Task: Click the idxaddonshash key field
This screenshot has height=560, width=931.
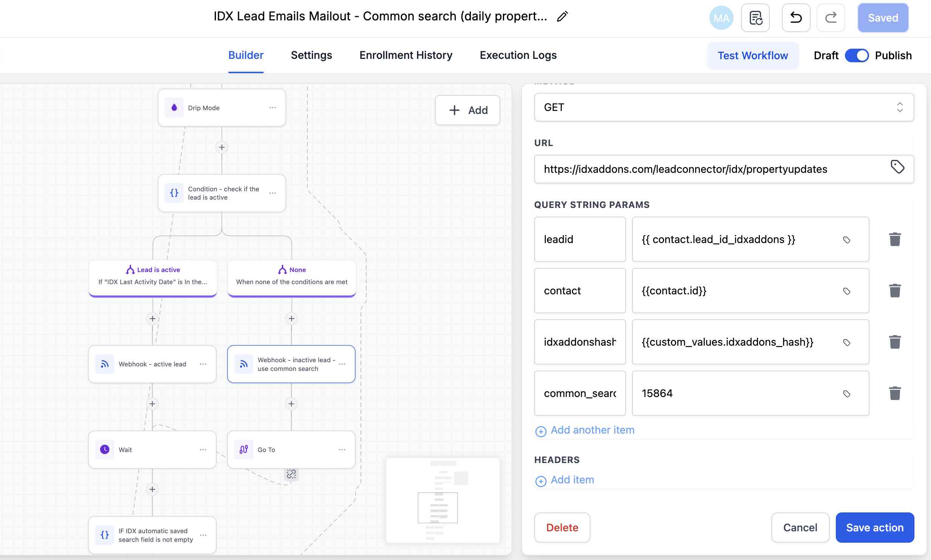Action: 580,342
